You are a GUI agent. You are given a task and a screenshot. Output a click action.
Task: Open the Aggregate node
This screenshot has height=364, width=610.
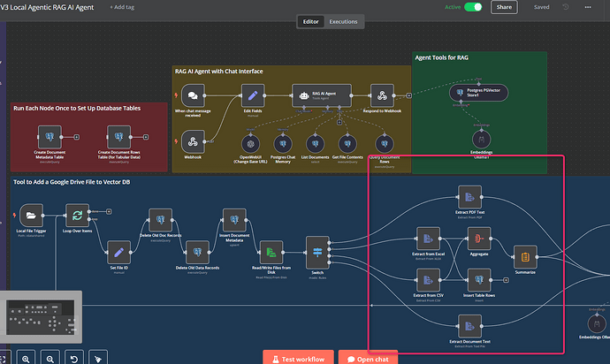479,239
